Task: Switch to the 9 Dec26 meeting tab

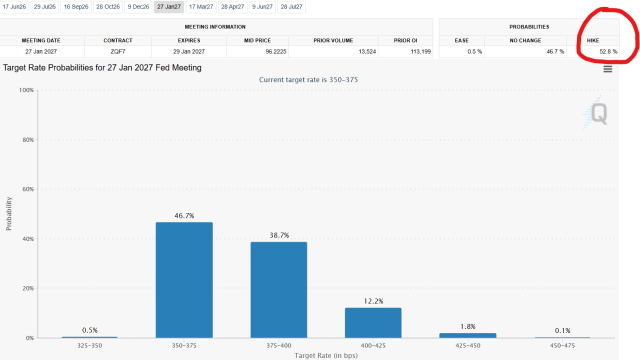Action: pyautogui.click(x=138, y=7)
